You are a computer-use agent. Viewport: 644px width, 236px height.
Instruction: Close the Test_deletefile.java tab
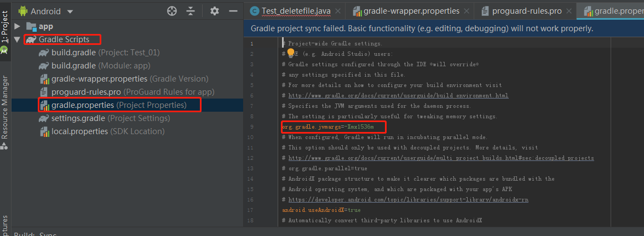[338, 11]
